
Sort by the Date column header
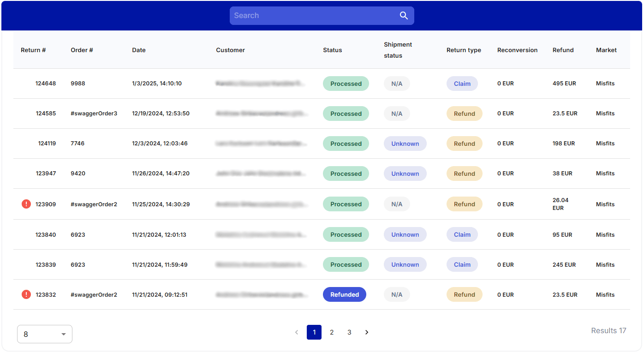(x=139, y=50)
